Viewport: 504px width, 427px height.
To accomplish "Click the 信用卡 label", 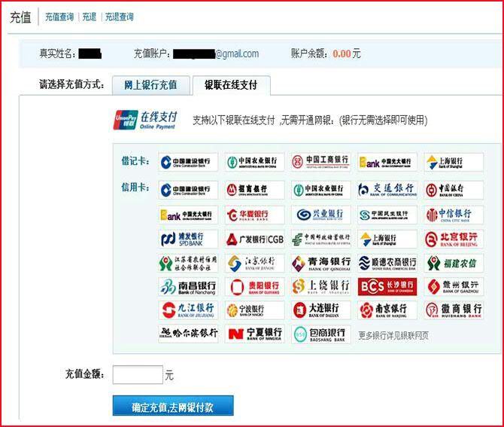I will click(135, 187).
